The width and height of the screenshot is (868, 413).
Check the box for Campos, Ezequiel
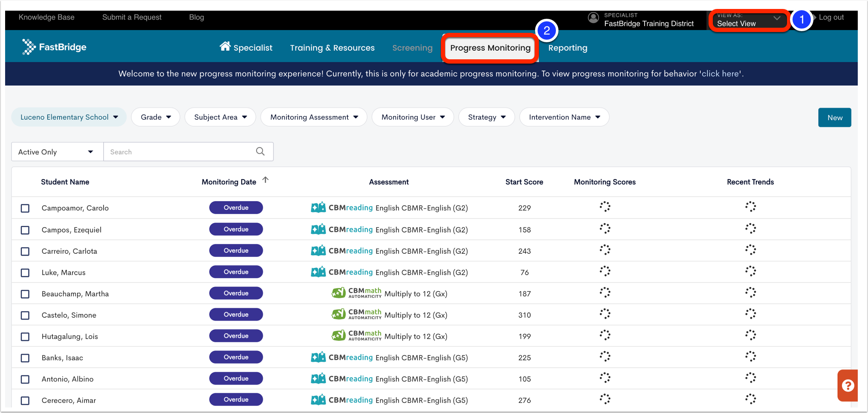(25, 230)
